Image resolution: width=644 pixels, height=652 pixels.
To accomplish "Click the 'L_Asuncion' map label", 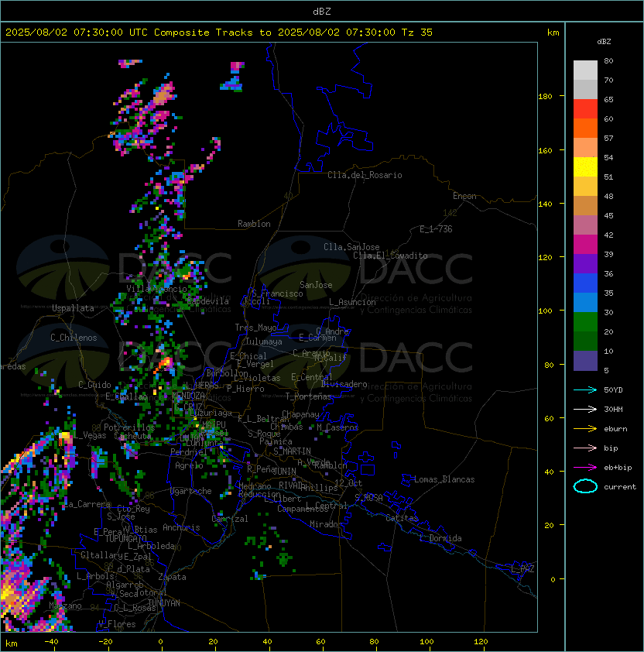I will [352, 302].
